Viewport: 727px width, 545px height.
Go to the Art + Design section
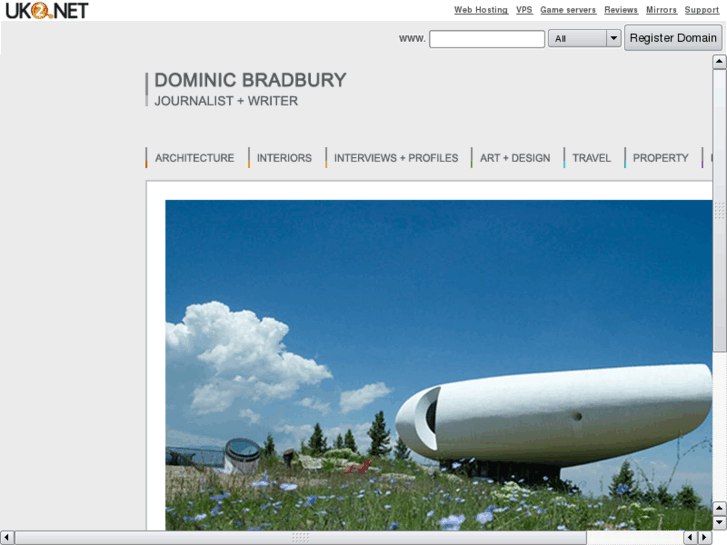click(x=515, y=158)
